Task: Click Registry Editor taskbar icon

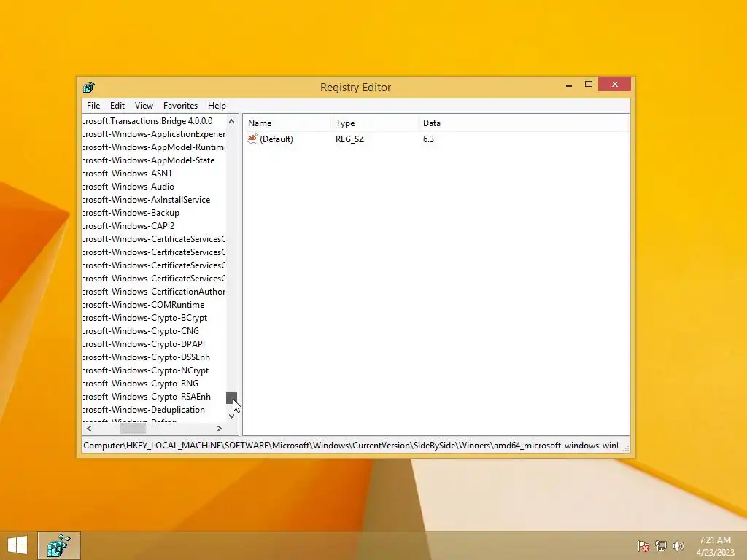Action: [x=59, y=545]
